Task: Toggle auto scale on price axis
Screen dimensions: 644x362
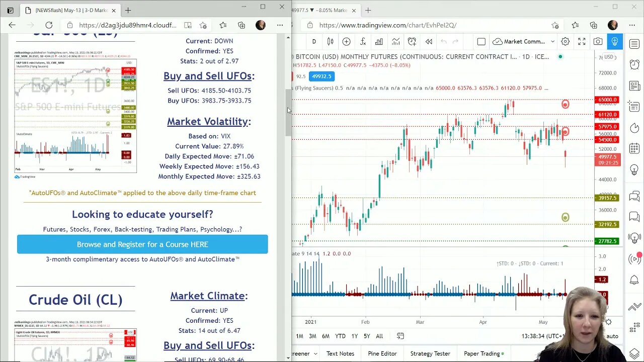Action: [x=612, y=336]
